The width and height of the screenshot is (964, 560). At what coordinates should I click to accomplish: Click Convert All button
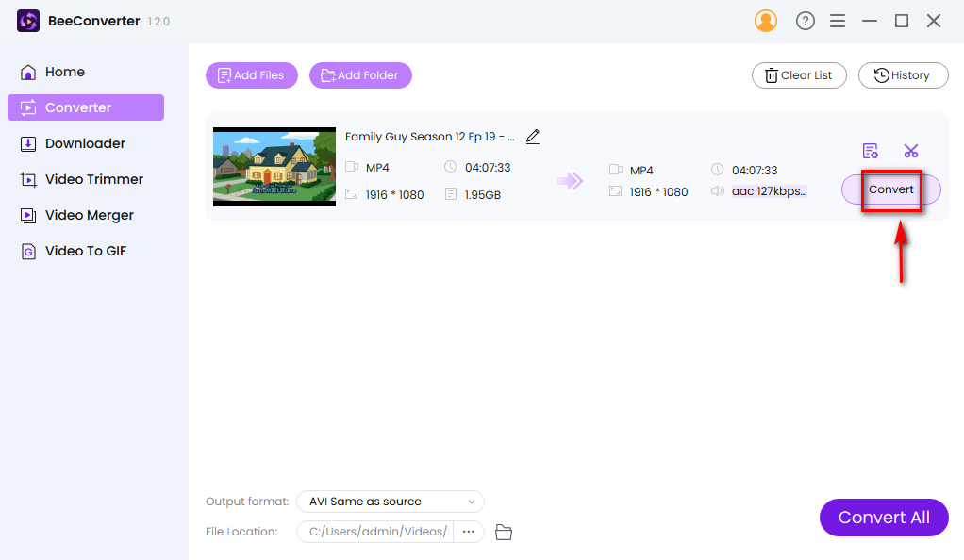pos(884,518)
